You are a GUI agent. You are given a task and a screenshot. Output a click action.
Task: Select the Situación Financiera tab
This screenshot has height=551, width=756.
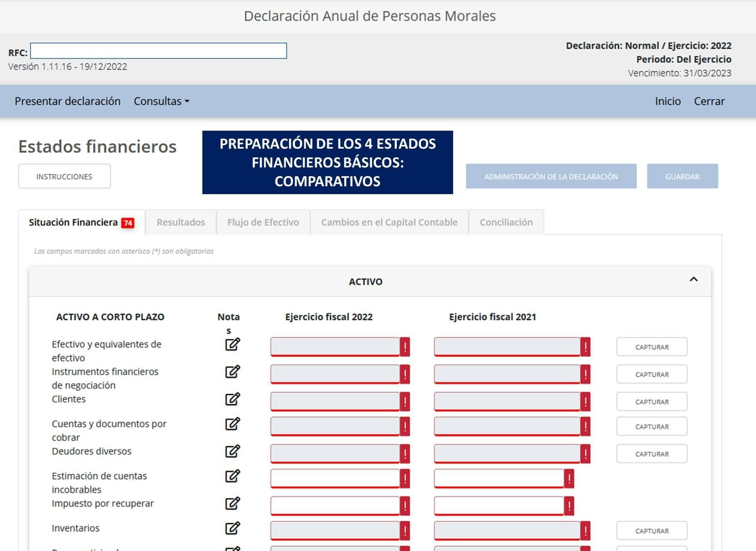[82, 222]
